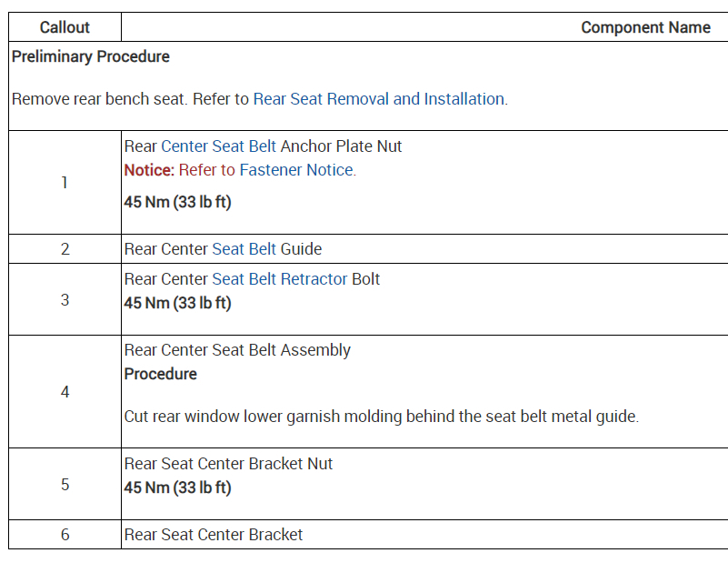The width and height of the screenshot is (728, 563).
Task: Click the bold Procedure heading in row 4
Action: [160, 374]
